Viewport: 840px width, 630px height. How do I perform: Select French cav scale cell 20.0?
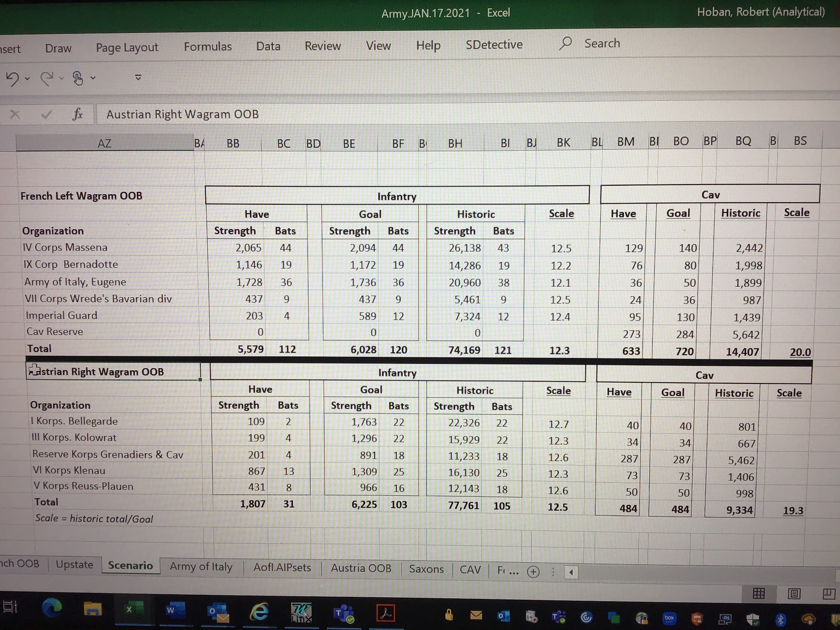pyautogui.click(x=799, y=352)
